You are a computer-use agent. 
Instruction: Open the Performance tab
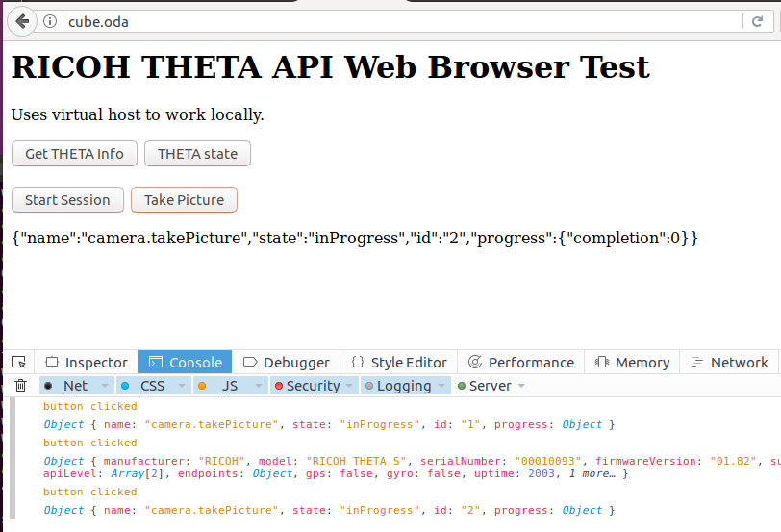520,362
